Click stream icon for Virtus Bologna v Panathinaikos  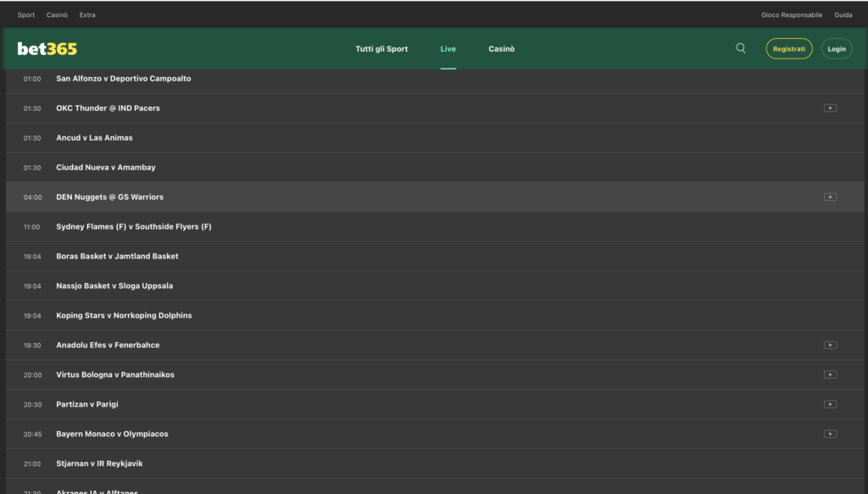click(830, 375)
